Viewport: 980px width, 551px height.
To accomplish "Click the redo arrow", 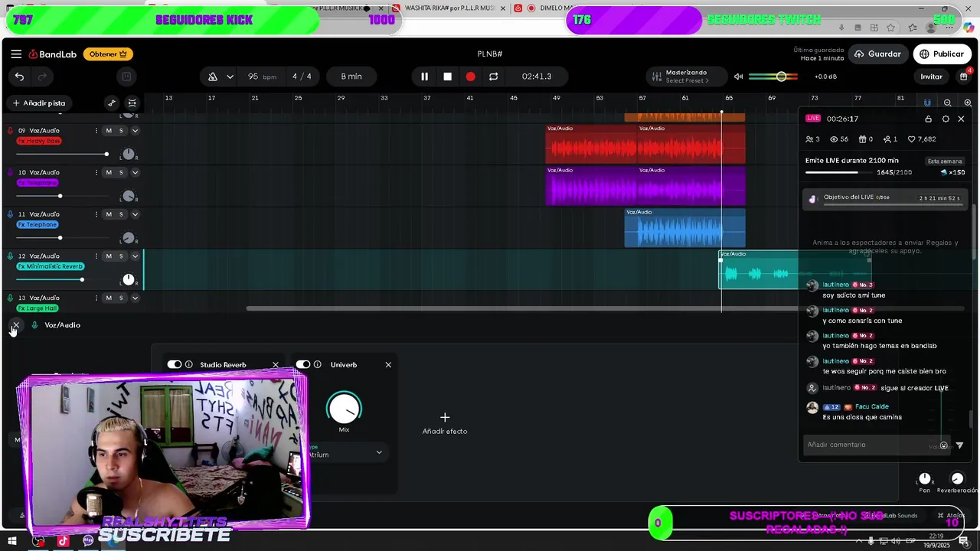I will pos(43,77).
